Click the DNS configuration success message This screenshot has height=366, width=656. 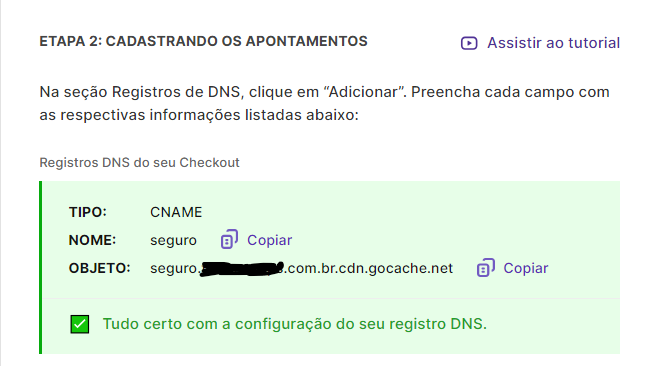[x=295, y=324]
